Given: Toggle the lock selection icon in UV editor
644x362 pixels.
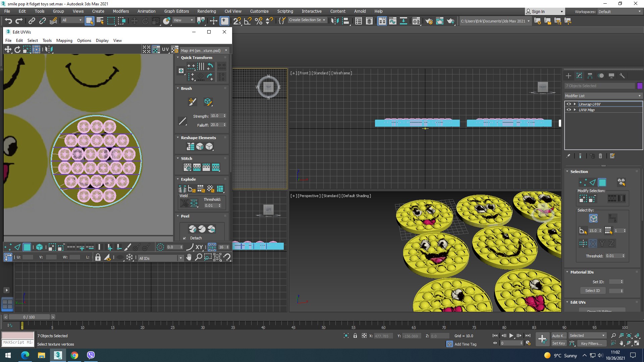Looking at the screenshot, I should [98, 257].
